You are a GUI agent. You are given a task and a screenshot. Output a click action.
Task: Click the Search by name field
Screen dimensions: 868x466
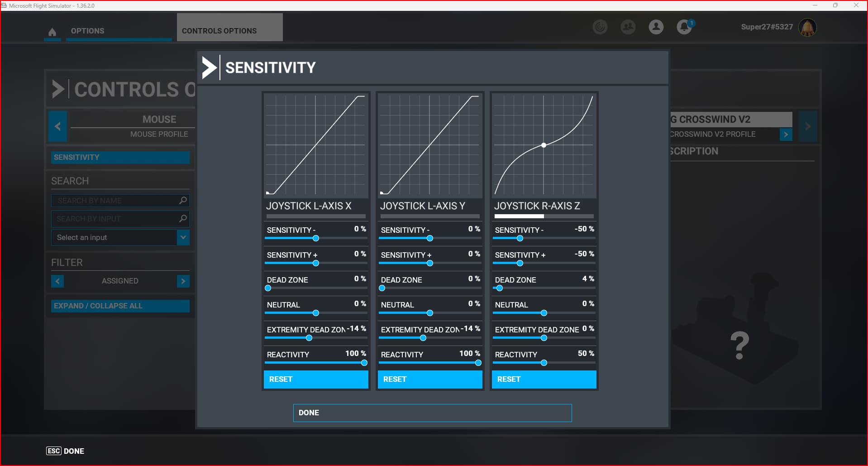click(120, 200)
